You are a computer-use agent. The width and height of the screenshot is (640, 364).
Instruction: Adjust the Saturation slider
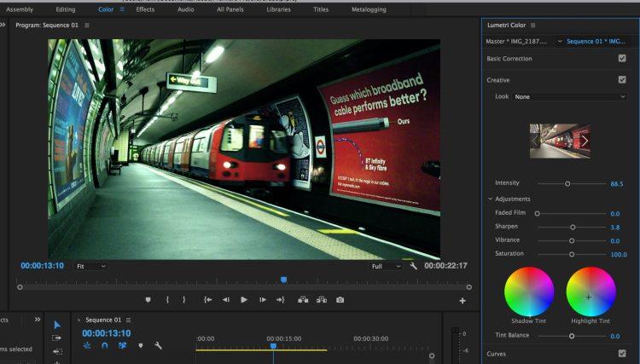(x=572, y=254)
